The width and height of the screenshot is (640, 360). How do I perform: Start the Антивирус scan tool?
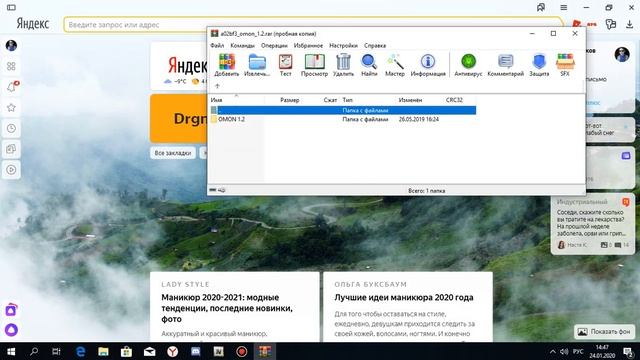pyautogui.click(x=468, y=65)
